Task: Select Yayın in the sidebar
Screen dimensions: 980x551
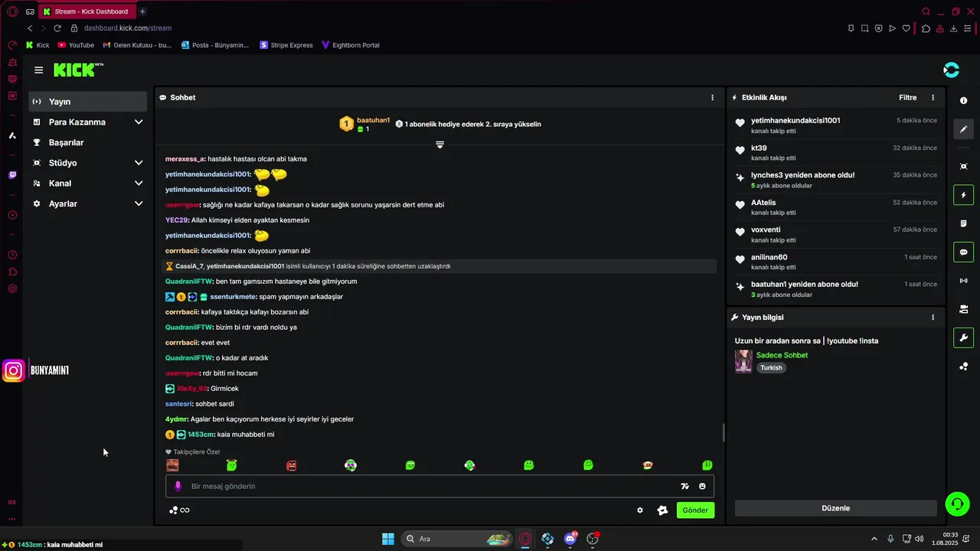Action: click(88, 102)
